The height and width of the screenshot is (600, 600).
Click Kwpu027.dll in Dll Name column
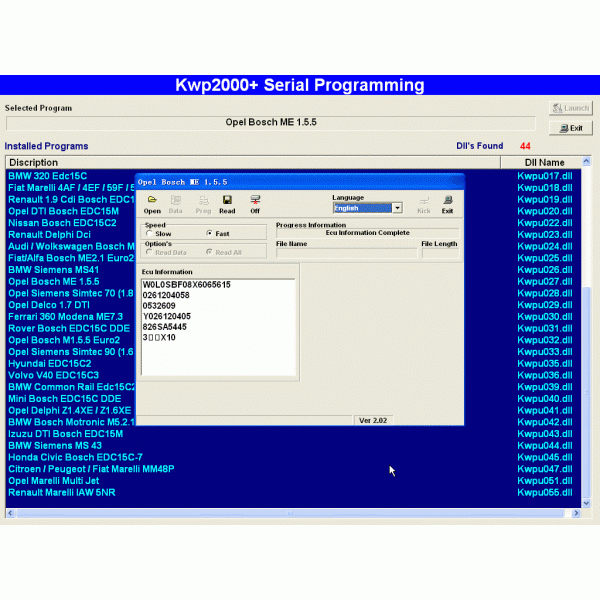(545, 282)
